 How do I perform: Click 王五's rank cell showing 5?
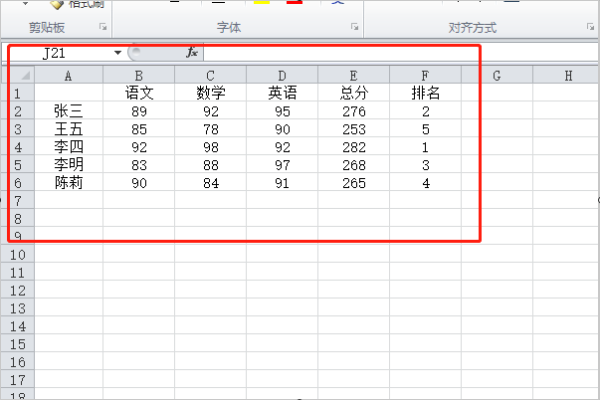click(x=425, y=129)
